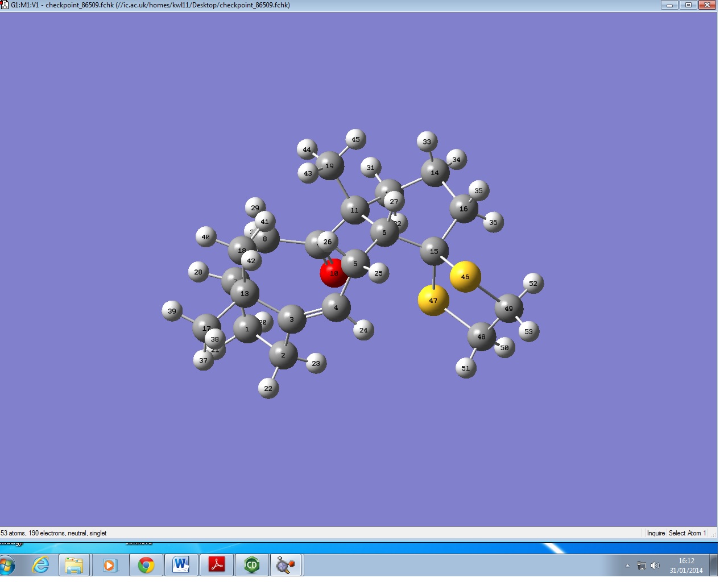The height and width of the screenshot is (582, 728).
Task: Select carbon atom 16 in the molecule
Action: 464,209
